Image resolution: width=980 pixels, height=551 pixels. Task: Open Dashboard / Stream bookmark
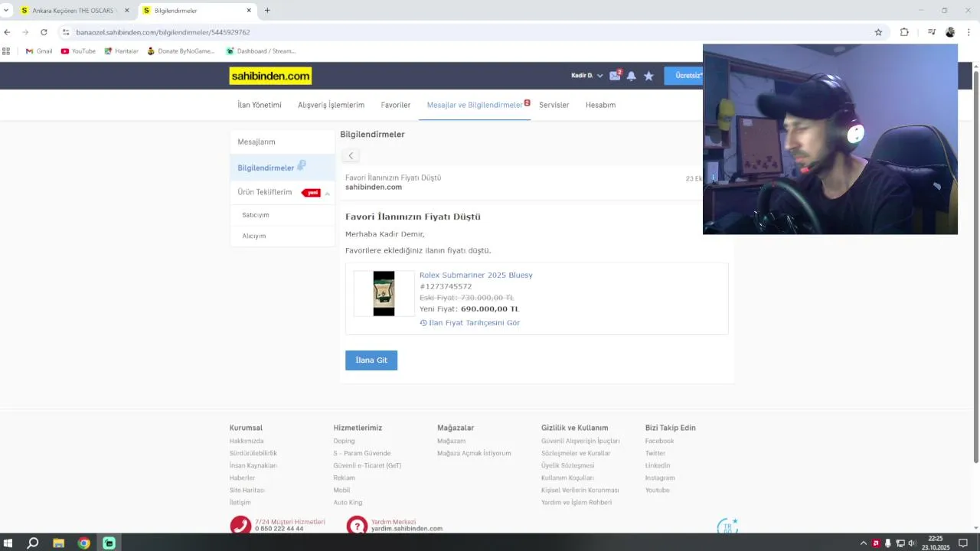click(261, 51)
